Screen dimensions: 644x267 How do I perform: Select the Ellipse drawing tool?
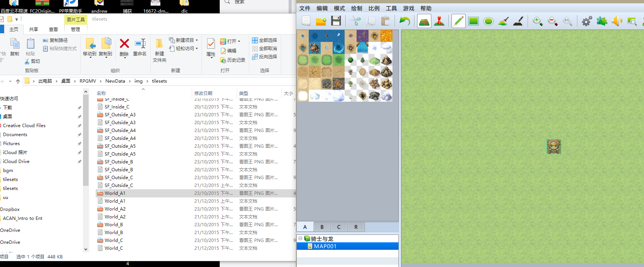pyautogui.click(x=489, y=21)
